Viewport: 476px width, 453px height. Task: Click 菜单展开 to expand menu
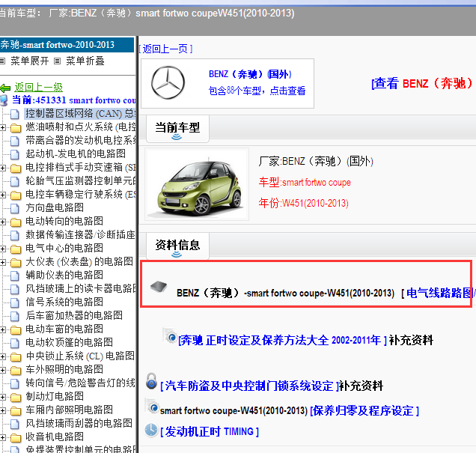pos(30,61)
